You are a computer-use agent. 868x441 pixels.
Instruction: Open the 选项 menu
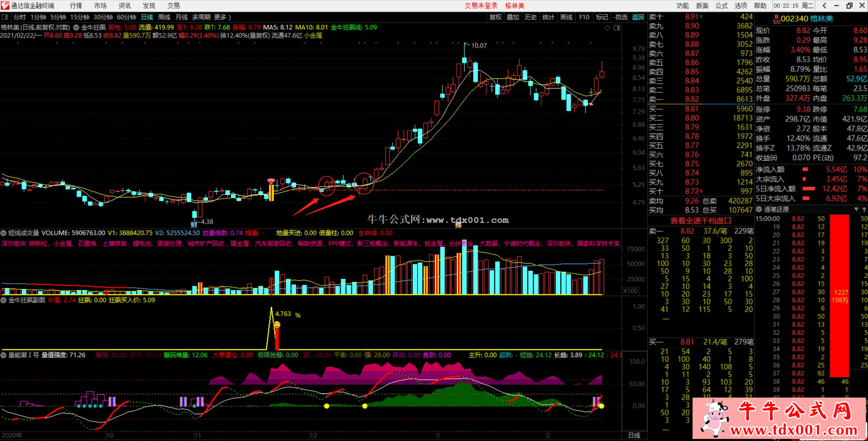pos(741,5)
